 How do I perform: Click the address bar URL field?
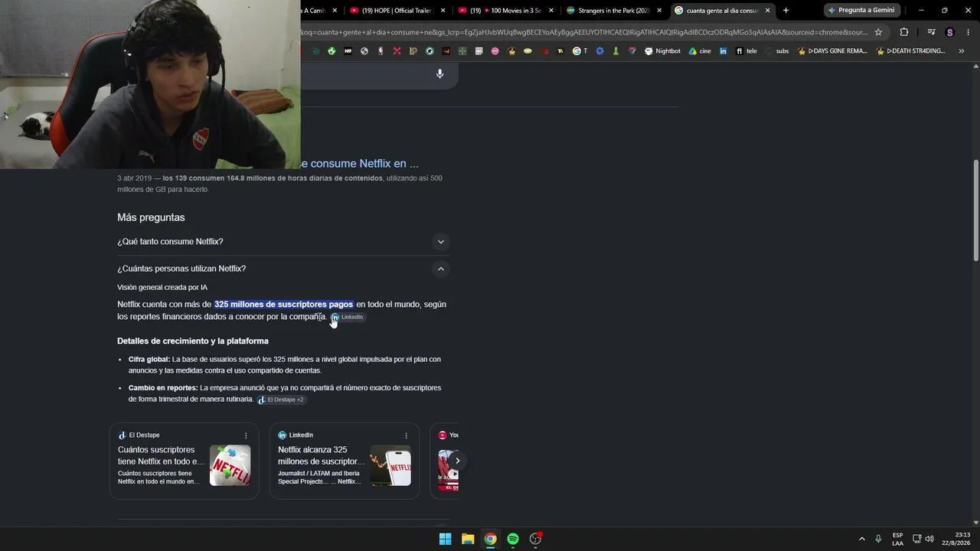click(584, 32)
